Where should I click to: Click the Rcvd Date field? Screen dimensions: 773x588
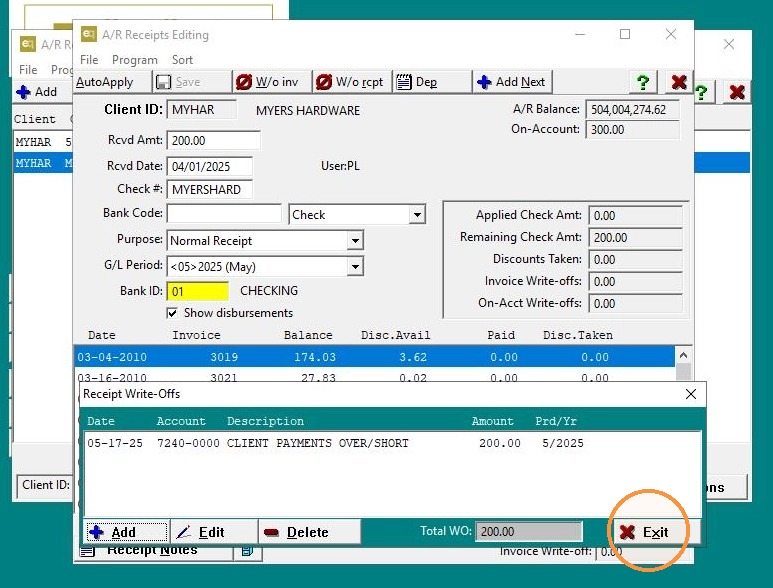[210, 167]
